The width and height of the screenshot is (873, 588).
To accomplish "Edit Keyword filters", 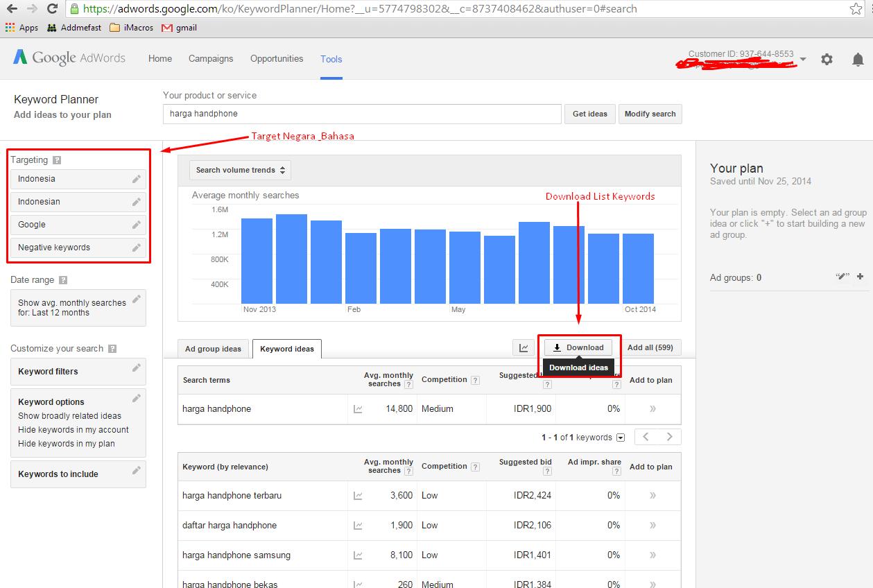I will (x=137, y=367).
